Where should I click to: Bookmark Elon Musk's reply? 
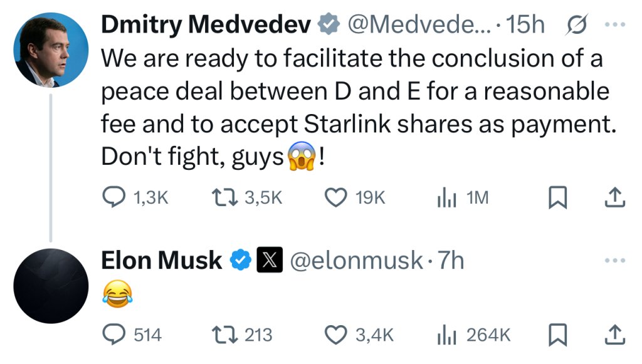pyautogui.click(x=557, y=335)
